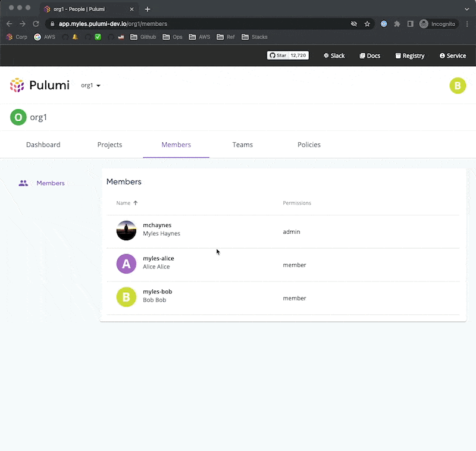Click the green org1 organization avatar
Screen dimensions: 476x451
click(18, 117)
